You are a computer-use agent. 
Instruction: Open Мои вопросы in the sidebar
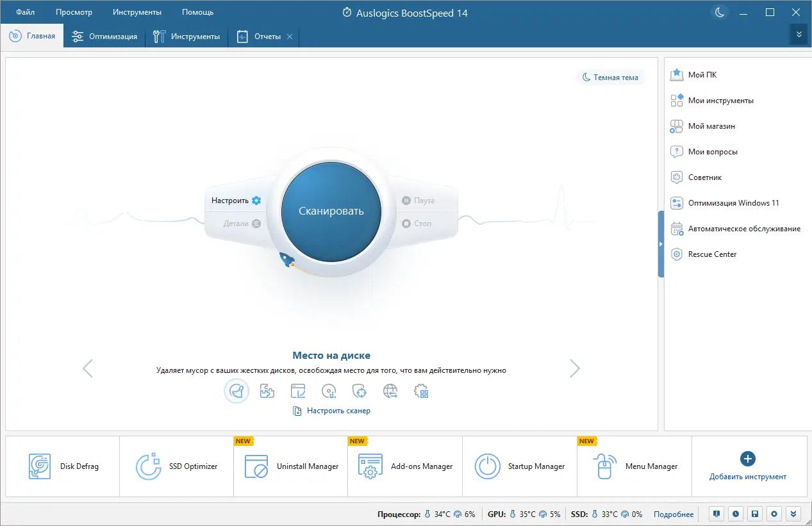click(704, 152)
